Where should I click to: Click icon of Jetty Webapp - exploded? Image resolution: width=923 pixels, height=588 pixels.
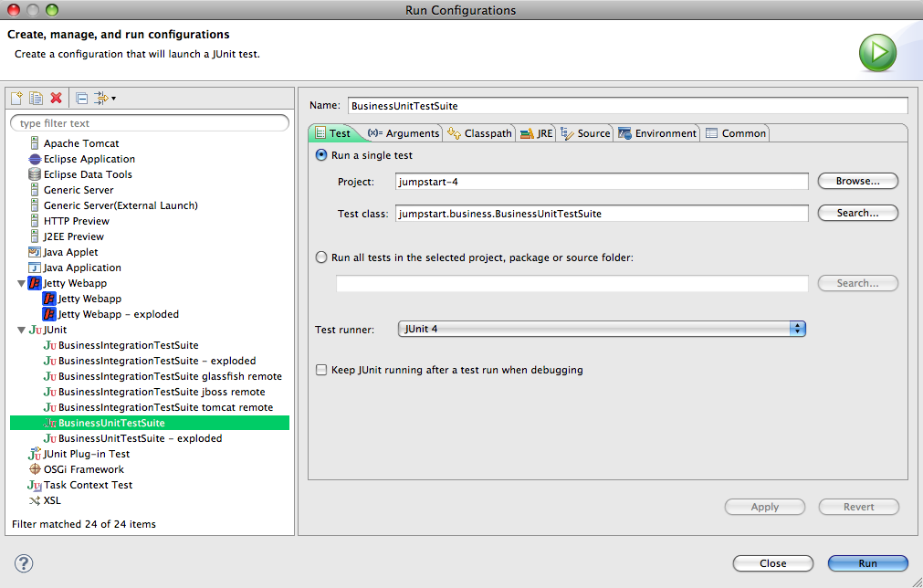49,314
